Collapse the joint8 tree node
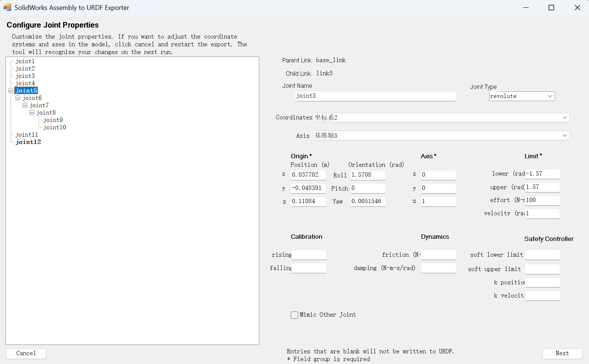The image size is (589, 364). (x=32, y=113)
